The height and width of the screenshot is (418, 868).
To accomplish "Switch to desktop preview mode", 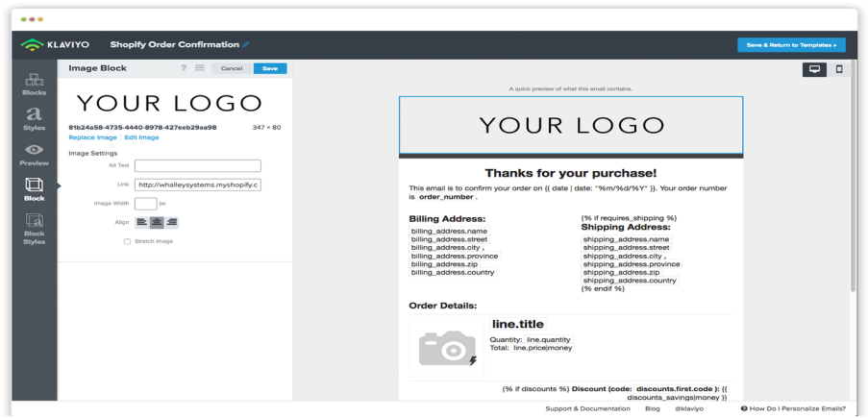I will pyautogui.click(x=814, y=69).
